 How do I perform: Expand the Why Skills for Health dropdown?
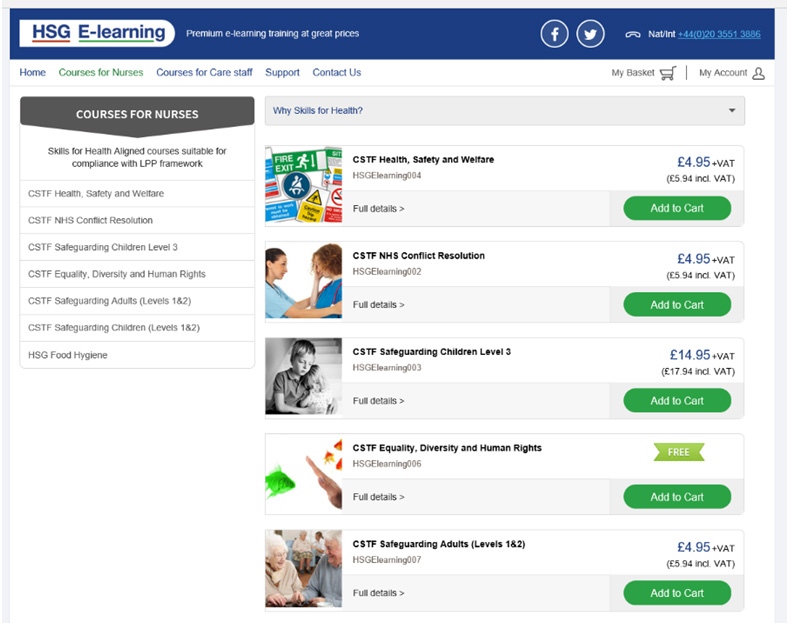pyautogui.click(x=731, y=111)
